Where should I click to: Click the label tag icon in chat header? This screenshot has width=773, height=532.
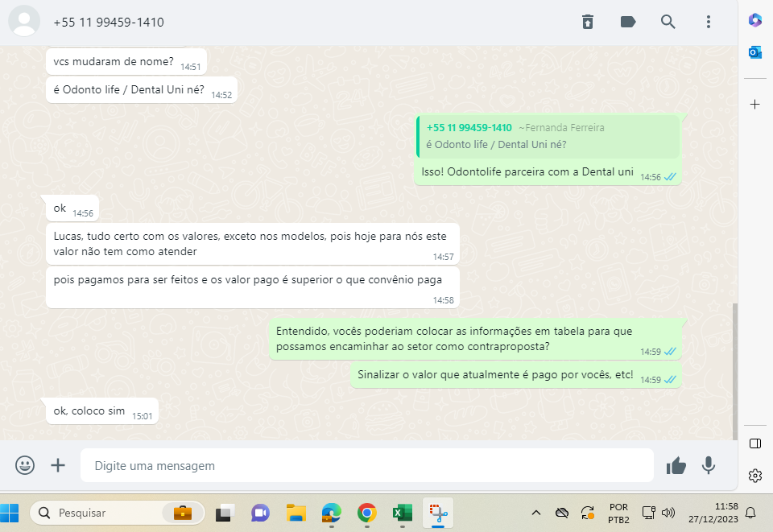(x=628, y=22)
